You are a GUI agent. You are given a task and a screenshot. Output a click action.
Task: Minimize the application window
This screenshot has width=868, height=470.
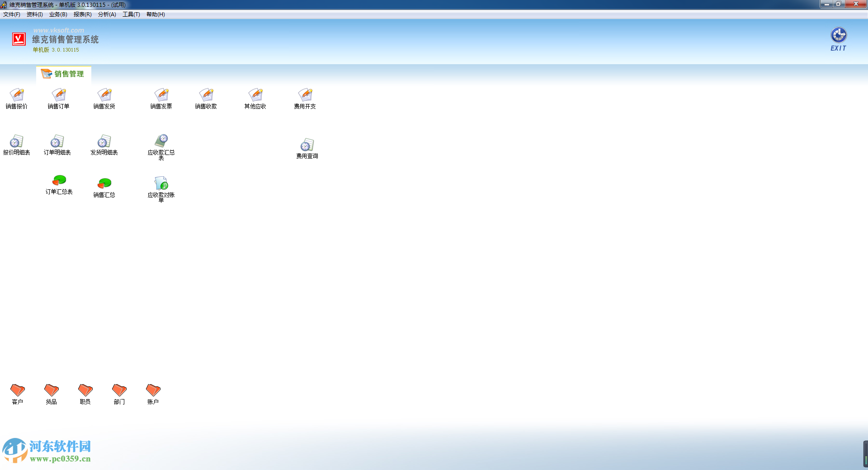[x=827, y=4]
